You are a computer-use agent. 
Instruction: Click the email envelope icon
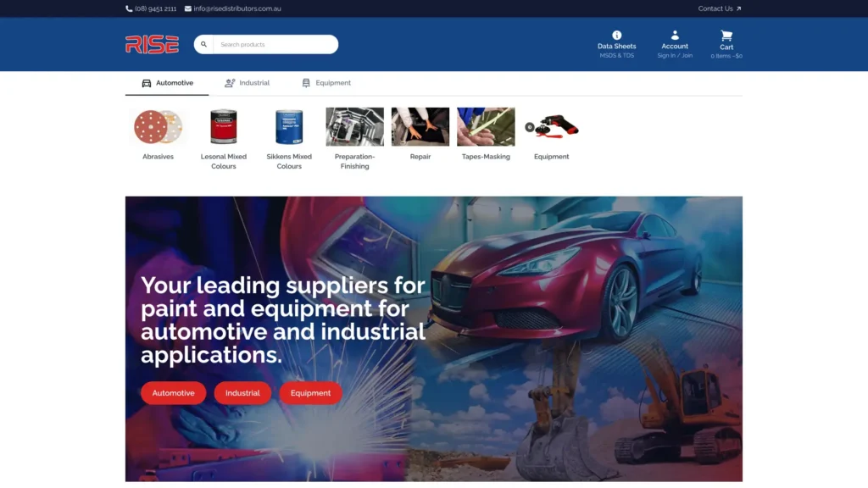188,8
